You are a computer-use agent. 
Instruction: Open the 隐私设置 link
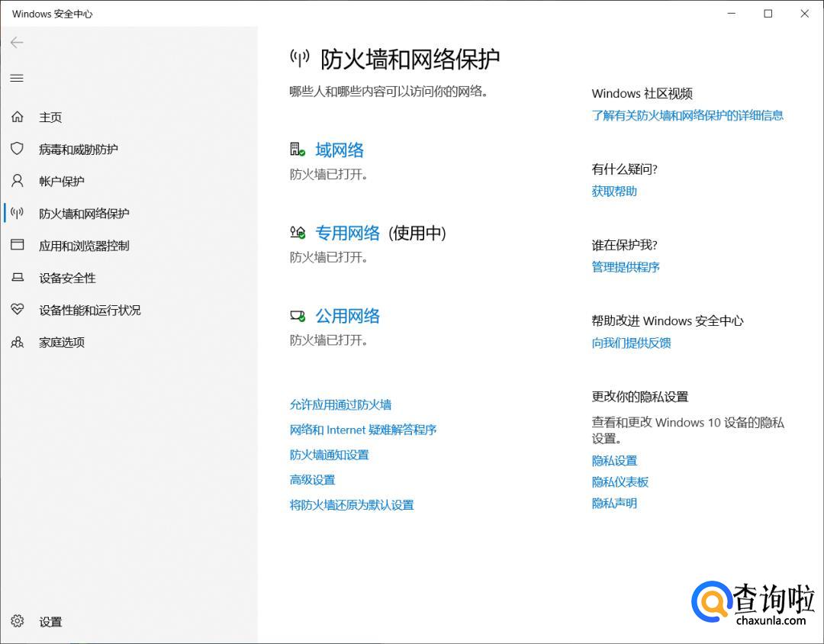pos(614,461)
